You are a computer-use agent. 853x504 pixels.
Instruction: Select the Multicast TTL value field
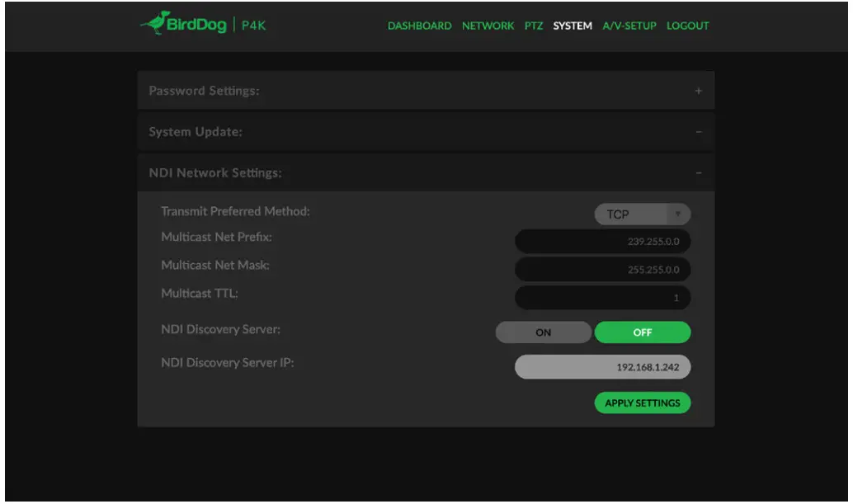[603, 298]
